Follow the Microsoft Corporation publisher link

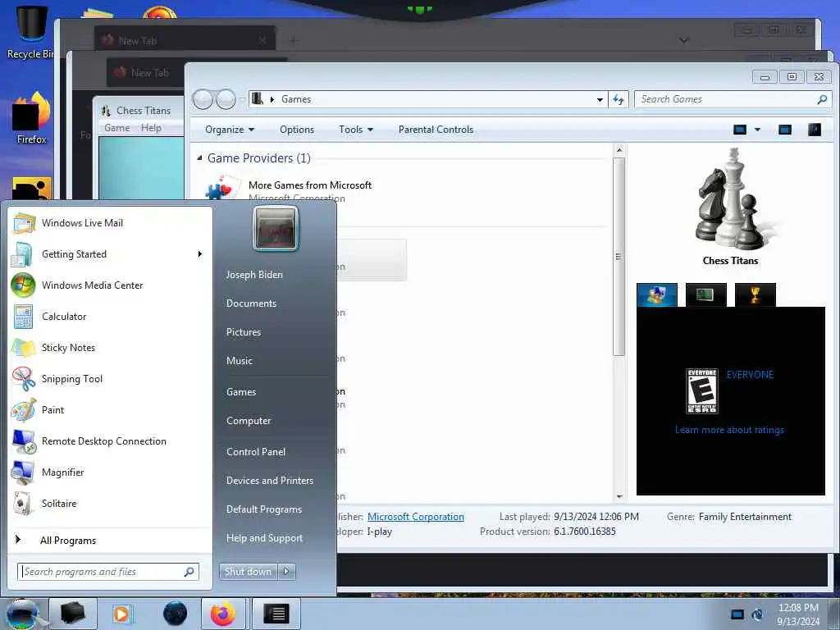[416, 517]
